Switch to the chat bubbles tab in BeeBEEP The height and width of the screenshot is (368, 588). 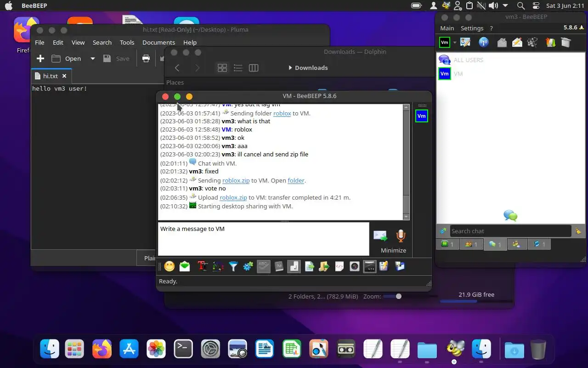click(495, 244)
